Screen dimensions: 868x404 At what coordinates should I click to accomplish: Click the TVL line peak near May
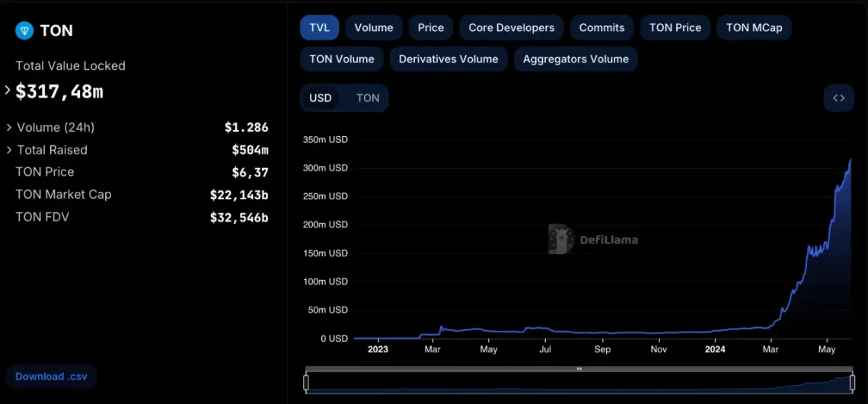850,160
